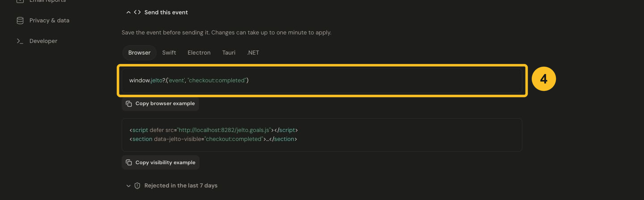Click Copy visibility example button

click(x=161, y=163)
